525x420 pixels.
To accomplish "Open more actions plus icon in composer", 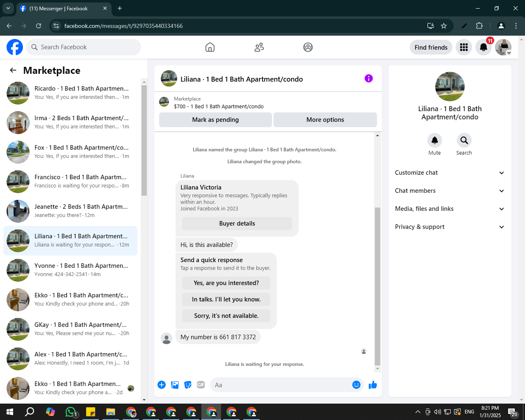I will (x=162, y=385).
